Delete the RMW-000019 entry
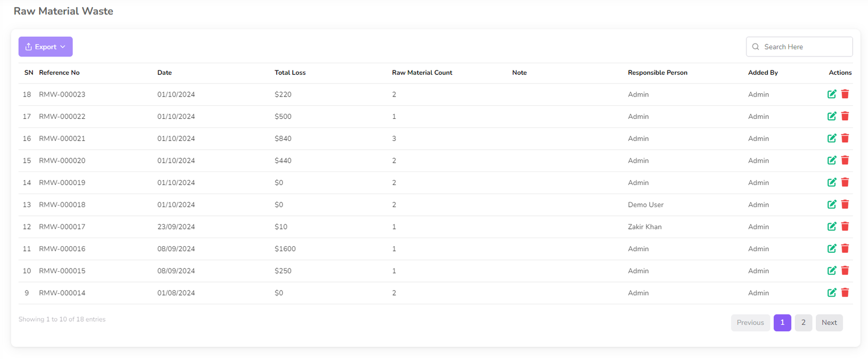Screen dimensions: 868x359 coord(845,182)
